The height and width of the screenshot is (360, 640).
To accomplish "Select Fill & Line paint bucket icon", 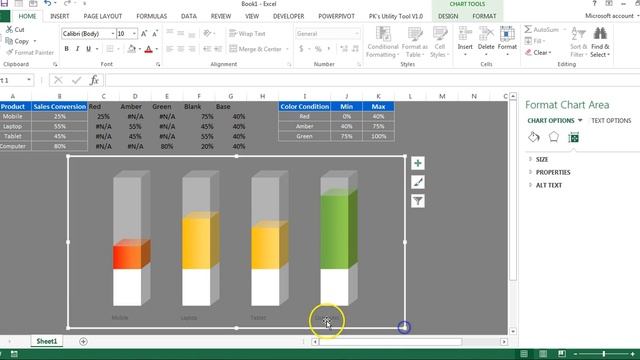I will tap(534, 137).
